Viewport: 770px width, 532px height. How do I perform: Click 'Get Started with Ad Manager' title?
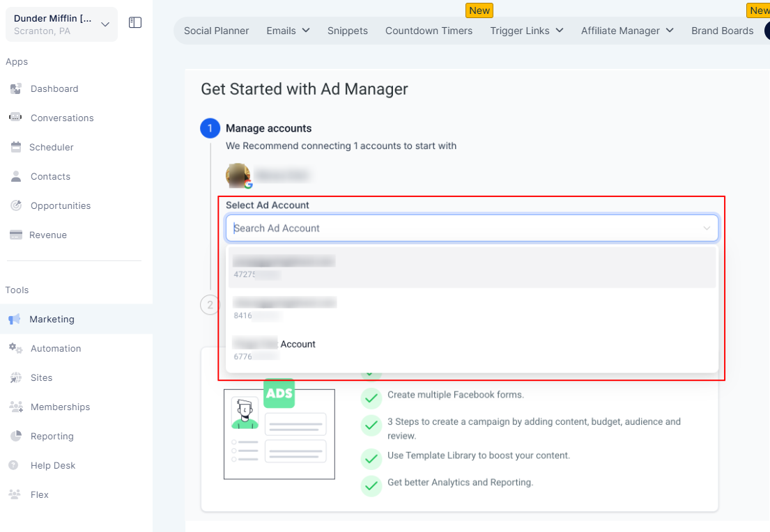(x=305, y=89)
